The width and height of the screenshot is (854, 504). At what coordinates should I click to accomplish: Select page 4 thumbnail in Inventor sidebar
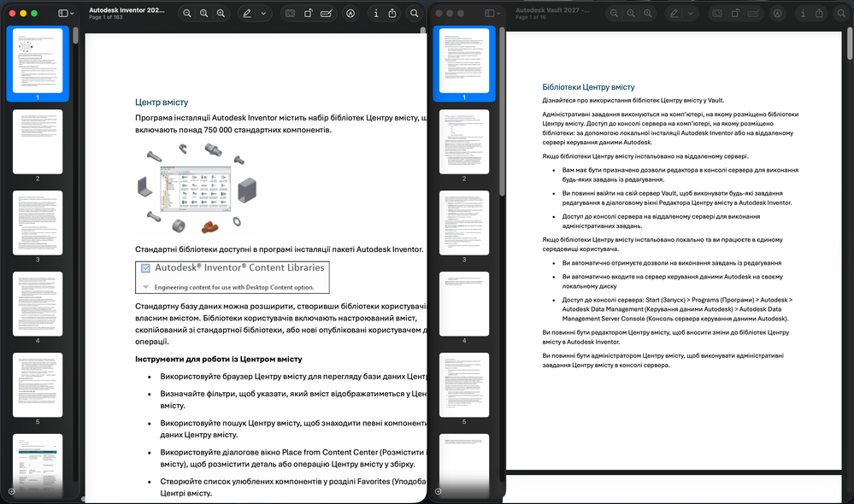pyautogui.click(x=38, y=304)
